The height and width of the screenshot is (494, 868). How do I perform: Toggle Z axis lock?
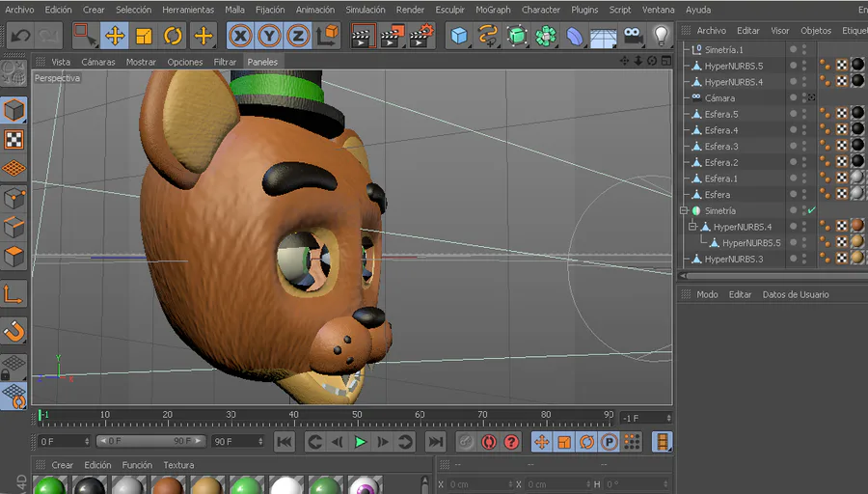click(x=298, y=36)
